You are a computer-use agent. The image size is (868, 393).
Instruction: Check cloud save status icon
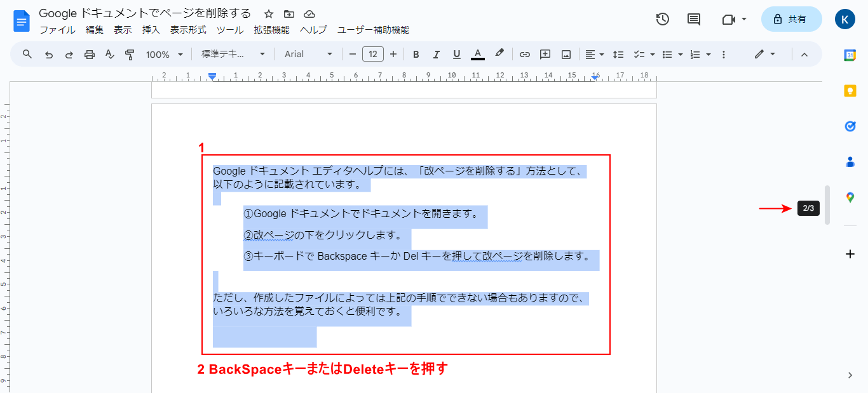309,14
